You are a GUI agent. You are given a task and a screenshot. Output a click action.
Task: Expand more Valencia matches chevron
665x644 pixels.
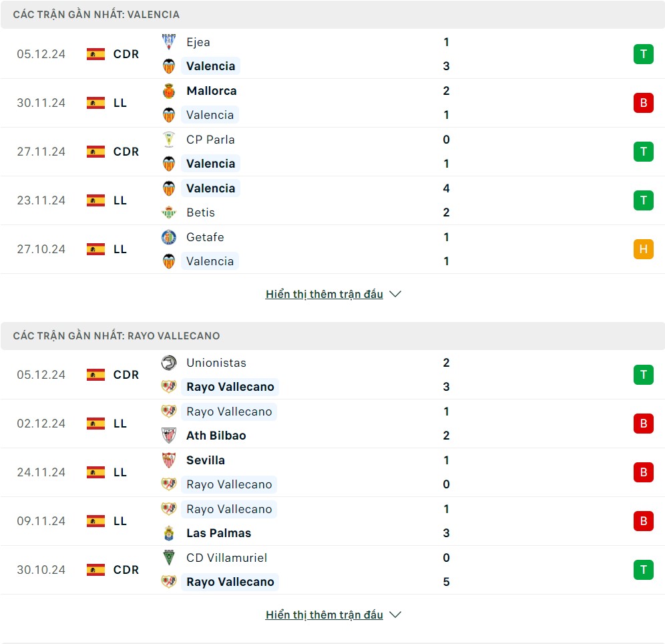coord(395,294)
